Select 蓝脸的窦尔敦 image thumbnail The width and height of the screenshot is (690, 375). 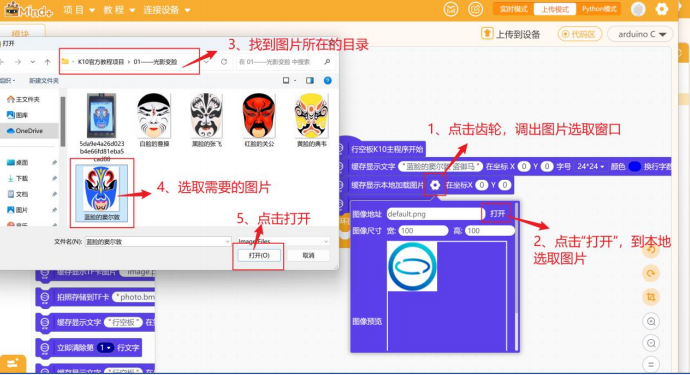coord(102,193)
